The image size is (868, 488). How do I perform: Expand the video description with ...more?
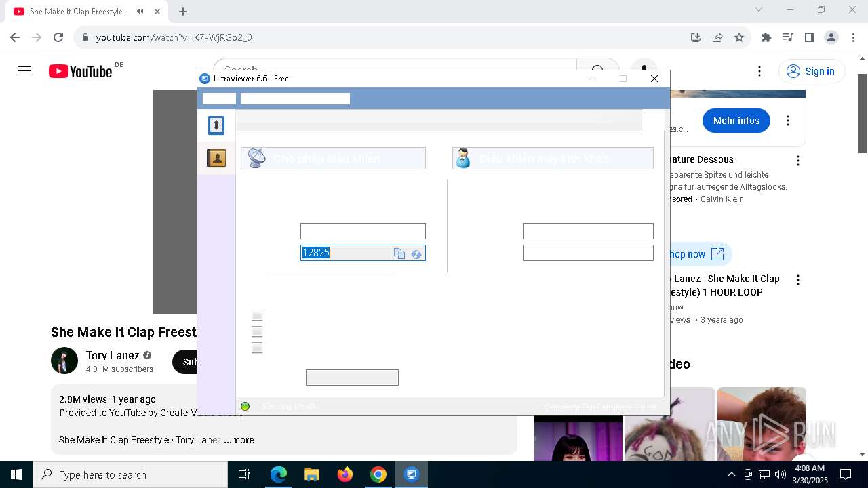click(x=239, y=440)
